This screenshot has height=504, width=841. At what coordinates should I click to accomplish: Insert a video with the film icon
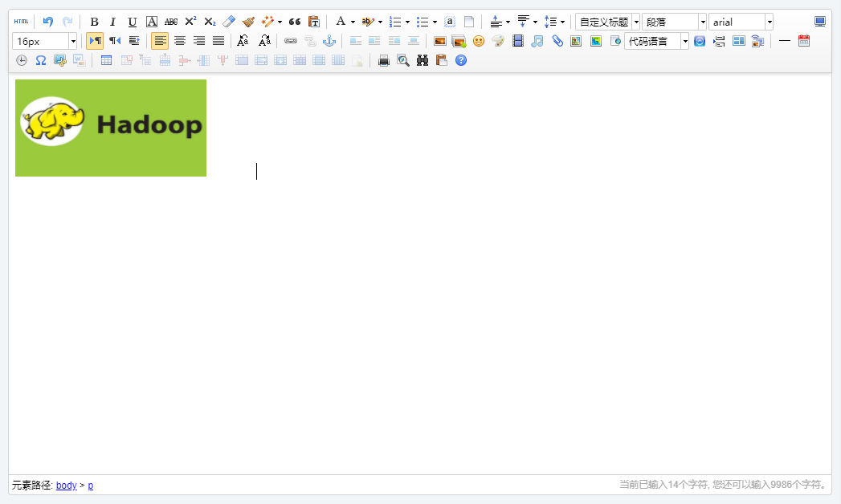pos(517,41)
